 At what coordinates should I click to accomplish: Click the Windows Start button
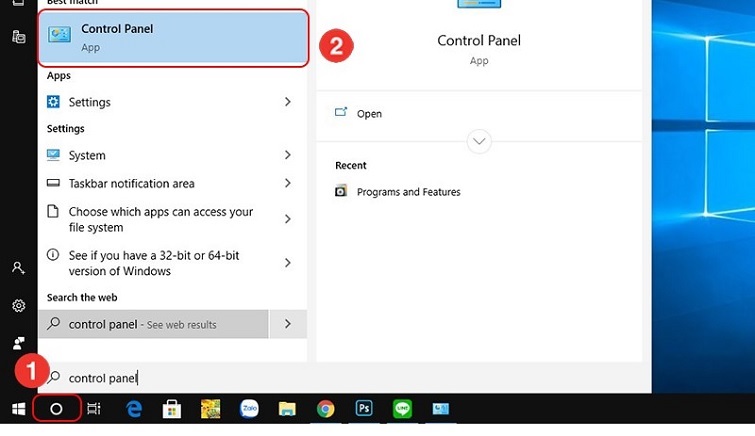click(18, 408)
